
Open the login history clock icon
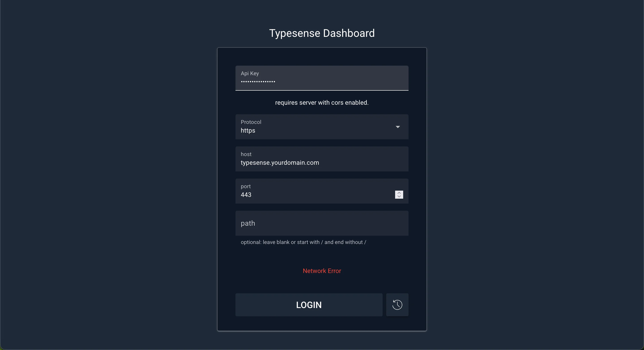point(397,304)
